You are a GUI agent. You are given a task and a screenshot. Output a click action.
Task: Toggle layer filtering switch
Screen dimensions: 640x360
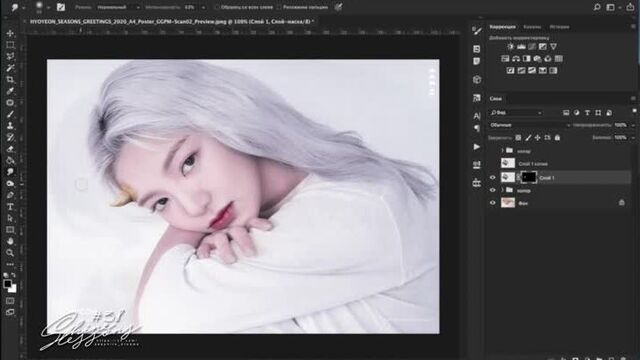[x=634, y=111]
